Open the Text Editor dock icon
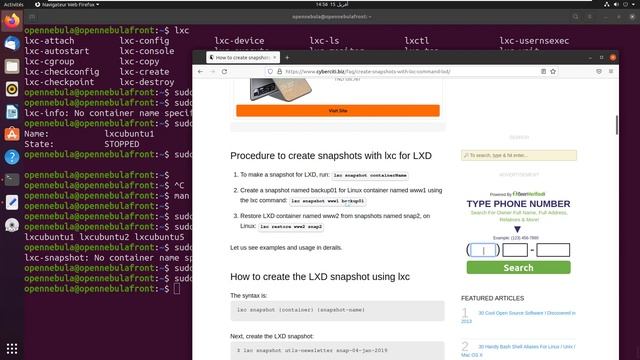 (x=12, y=202)
